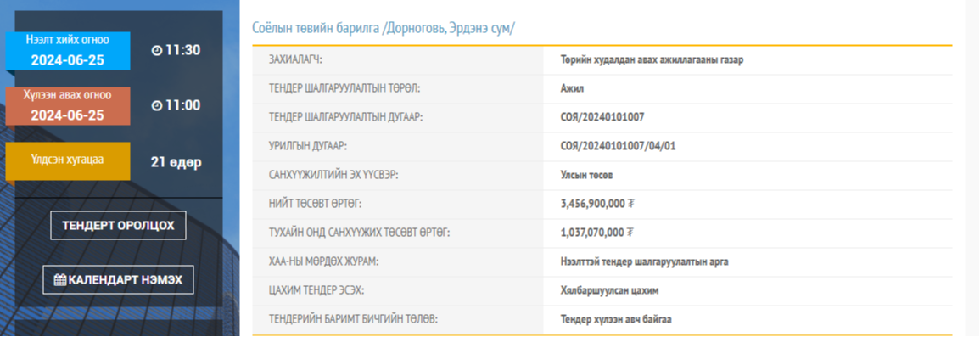Image resolution: width=980 pixels, height=337 pixels.
Task: Select invitation number СОЯ/20240101007/04/01
Action: (619, 146)
